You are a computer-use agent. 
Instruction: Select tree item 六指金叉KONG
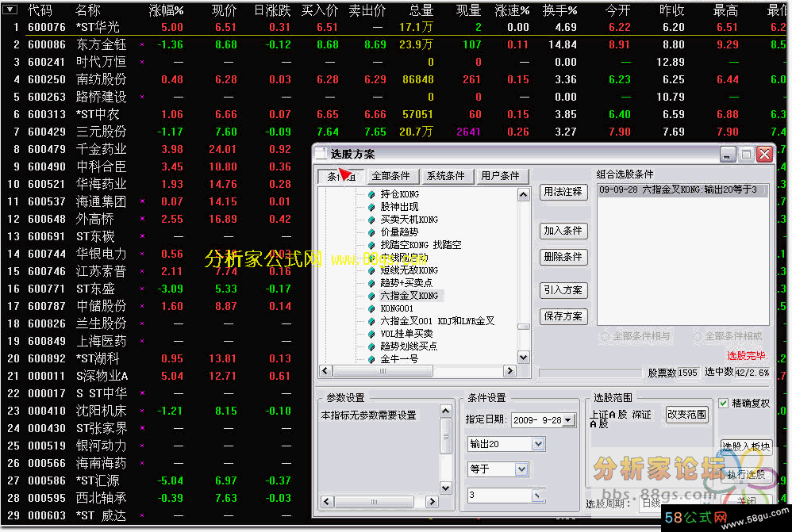(409, 296)
